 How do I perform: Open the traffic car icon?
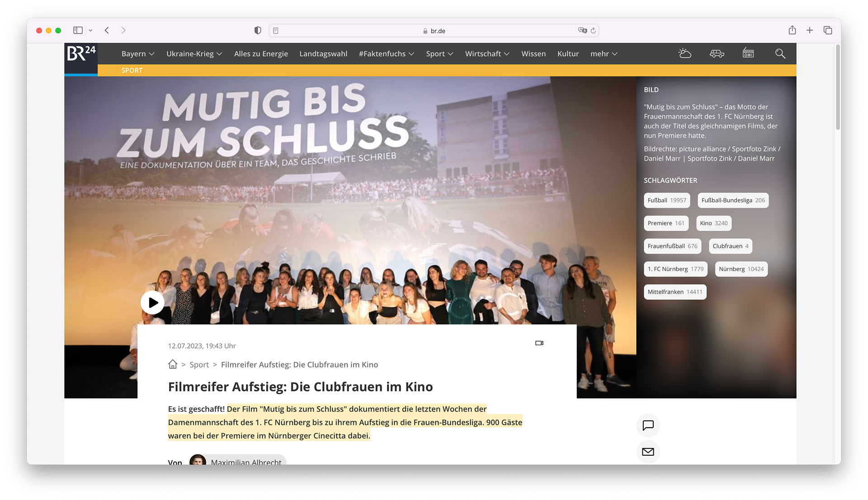point(717,53)
